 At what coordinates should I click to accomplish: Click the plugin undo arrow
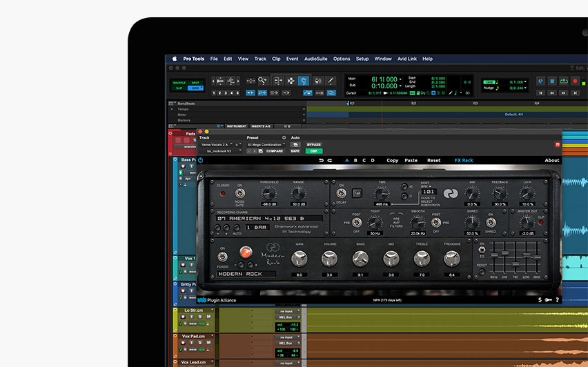pyautogui.click(x=321, y=160)
